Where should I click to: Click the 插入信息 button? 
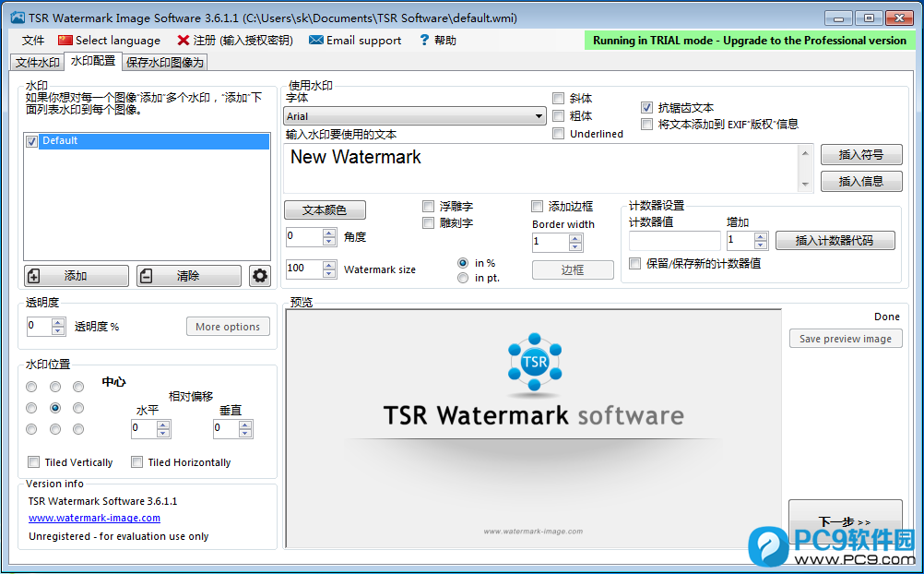(x=861, y=181)
